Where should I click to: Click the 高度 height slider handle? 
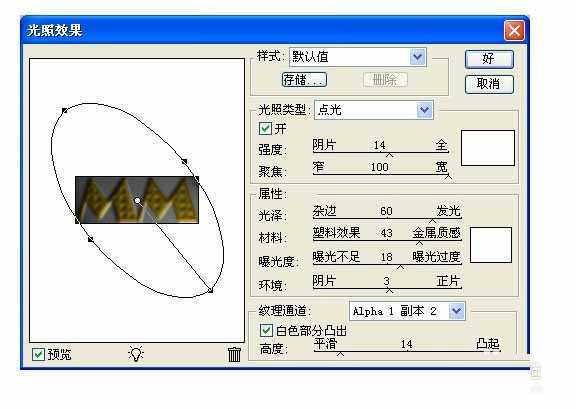341,354
